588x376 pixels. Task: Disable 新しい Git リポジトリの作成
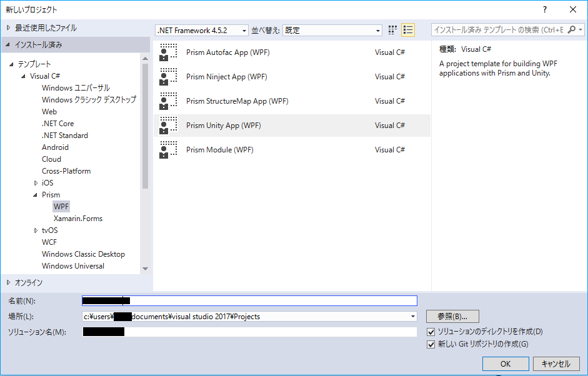(431, 344)
